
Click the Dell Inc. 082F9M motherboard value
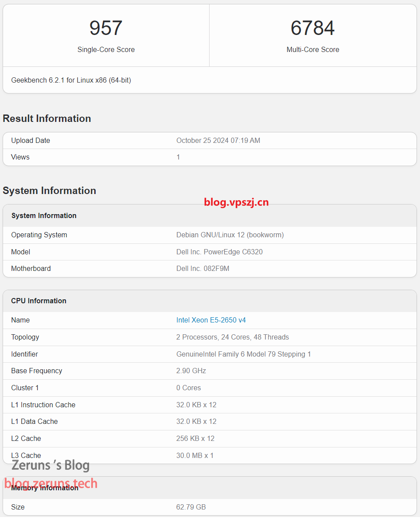[203, 269]
